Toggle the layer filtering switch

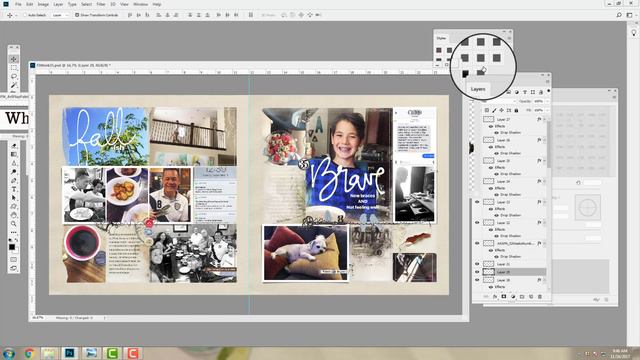(x=549, y=91)
